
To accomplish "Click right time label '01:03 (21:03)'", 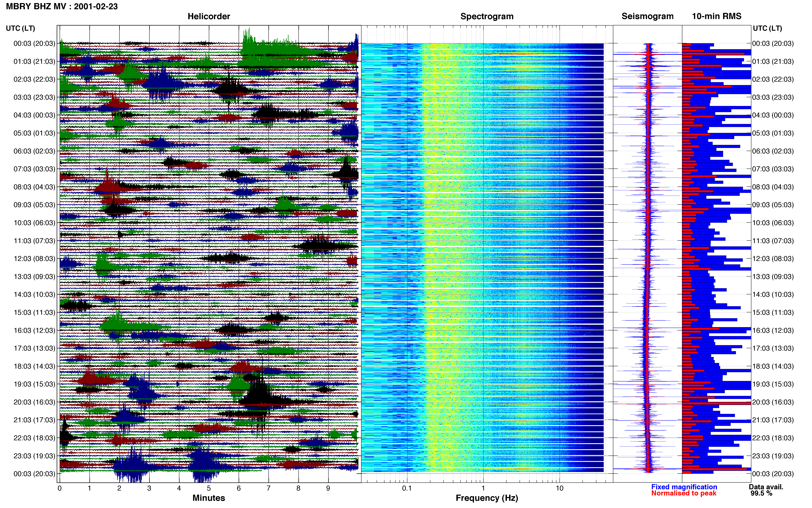I will [x=773, y=62].
